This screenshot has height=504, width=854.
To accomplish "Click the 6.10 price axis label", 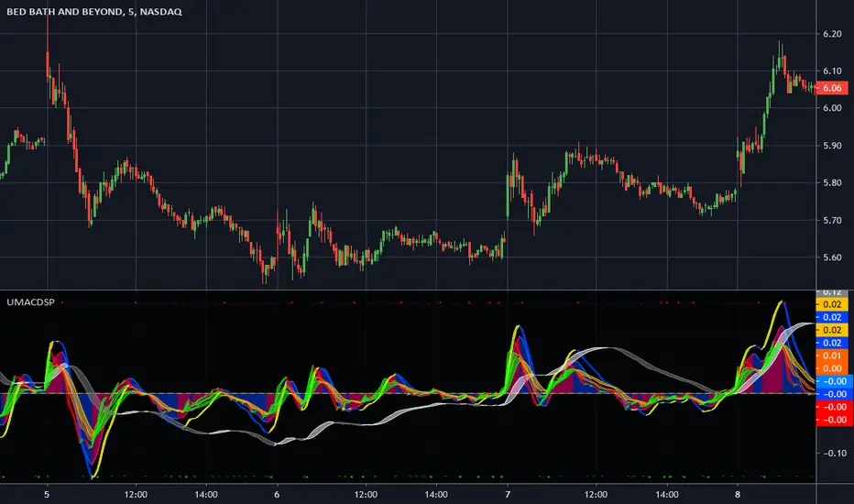I will (x=832, y=71).
